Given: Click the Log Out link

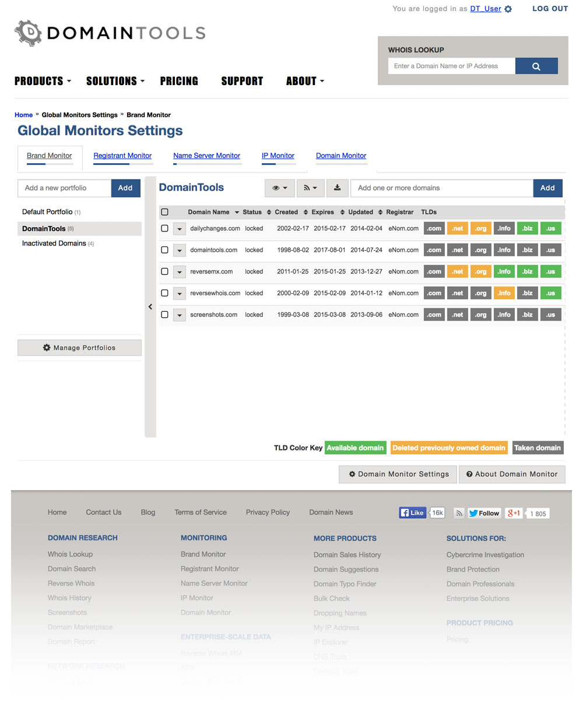Looking at the screenshot, I should tap(550, 9).
